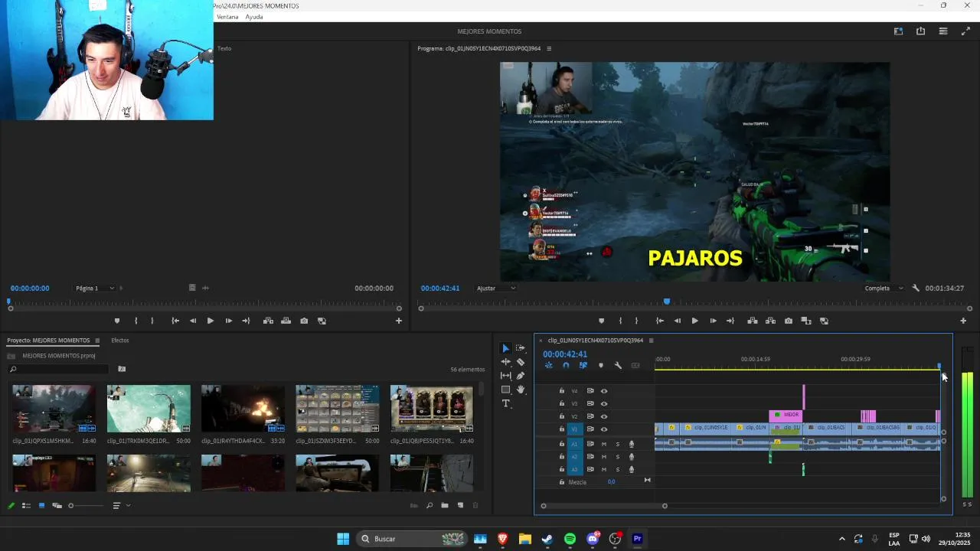This screenshot has height=551, width=980.
Task: Play the Program monitor
Action: click(x=694, y=321)
